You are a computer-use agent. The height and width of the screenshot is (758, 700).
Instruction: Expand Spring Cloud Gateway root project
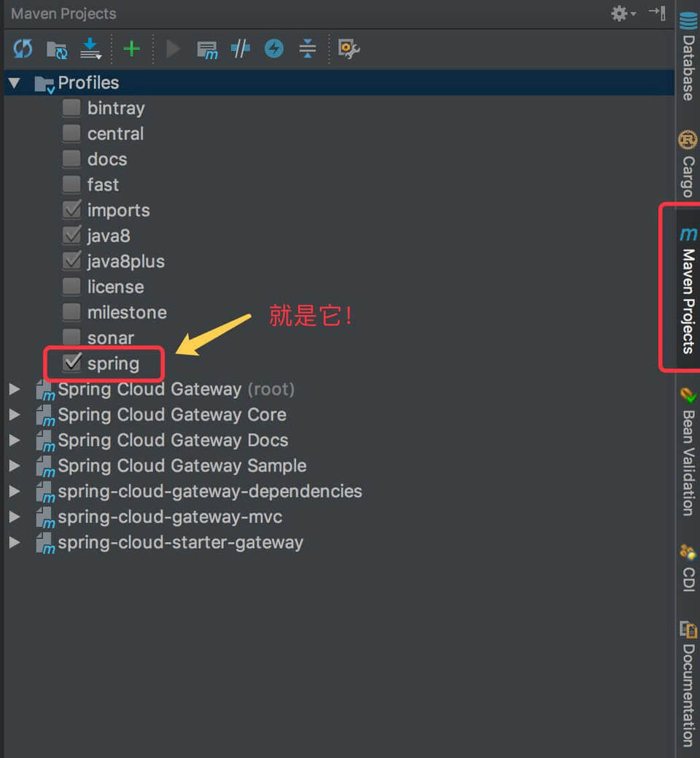(x=15, y=389)
